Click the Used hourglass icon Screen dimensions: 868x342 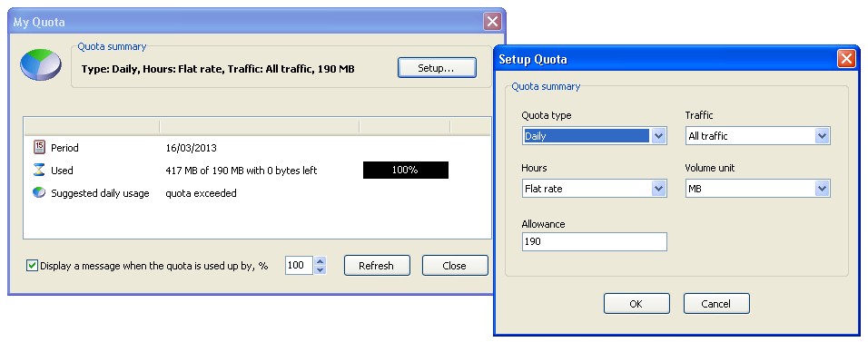pos(39,170)
